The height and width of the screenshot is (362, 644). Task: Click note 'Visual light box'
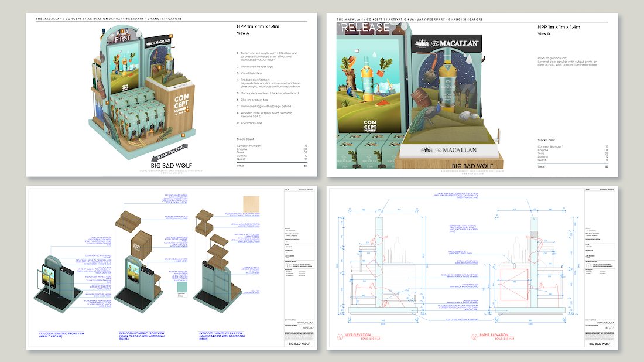(251, 73)
